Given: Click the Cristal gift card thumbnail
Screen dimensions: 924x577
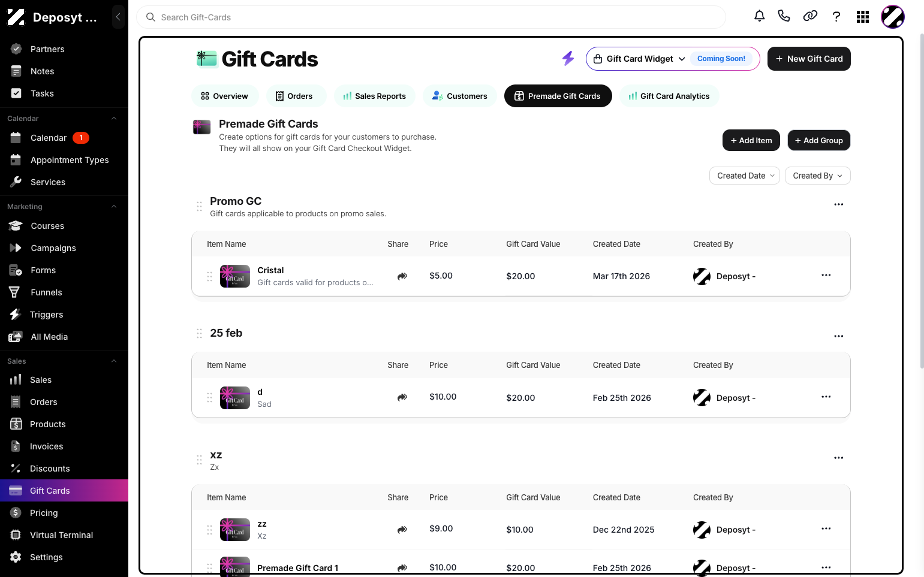Looking at the screenshot, I should click(x=235, y=276).
